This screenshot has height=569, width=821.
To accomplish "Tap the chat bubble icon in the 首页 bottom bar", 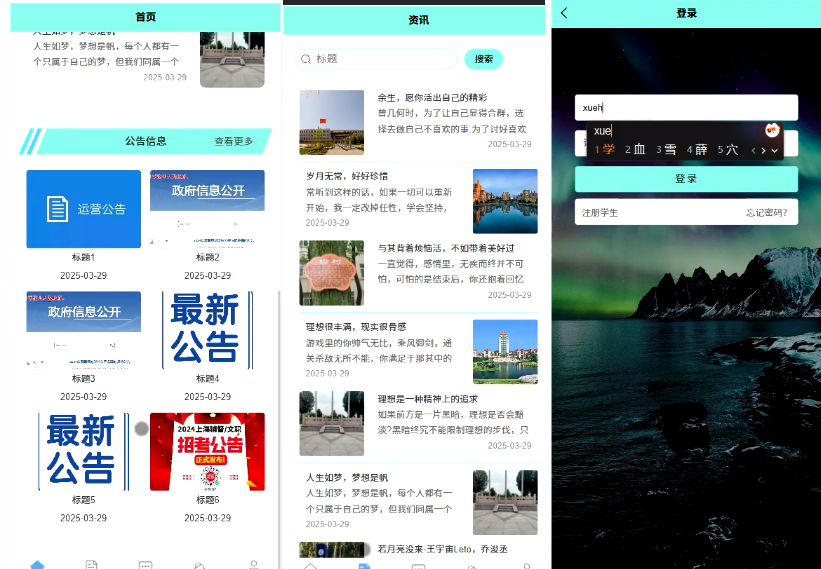I will 145,565.
